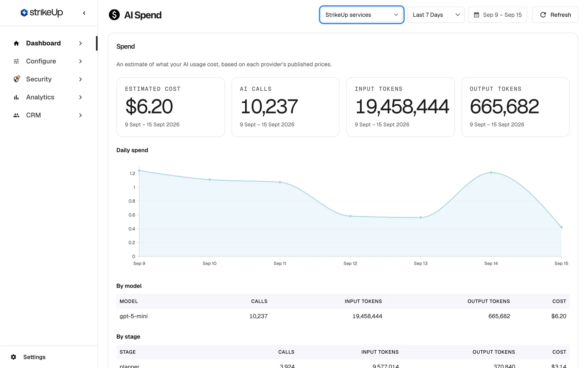Image resolution: width=588 pixels, height=368 pixels.
Task: Open the StrikeUp services dropdown
Action: coord(362,15)
